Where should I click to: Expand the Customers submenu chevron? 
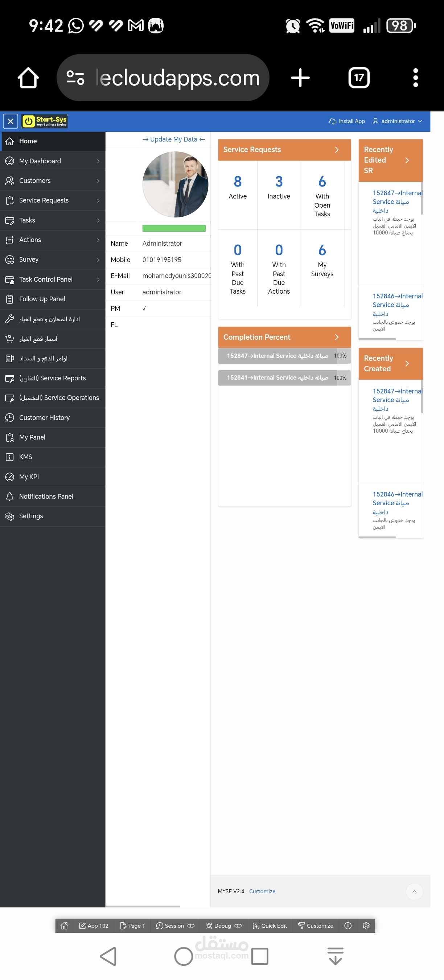pos(98,181)
